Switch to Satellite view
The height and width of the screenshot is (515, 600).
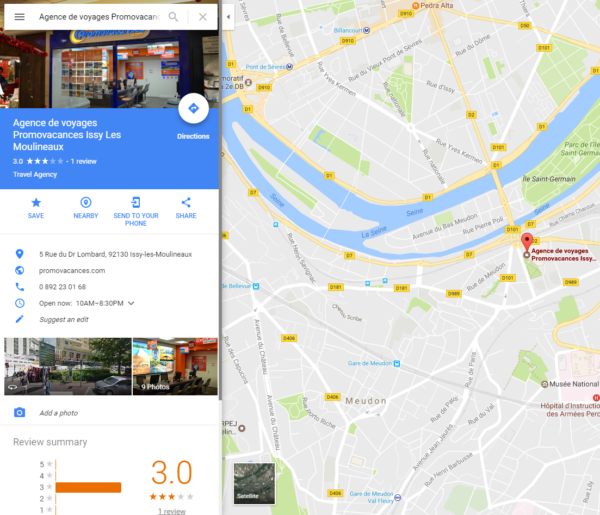(x=254, y=483)
